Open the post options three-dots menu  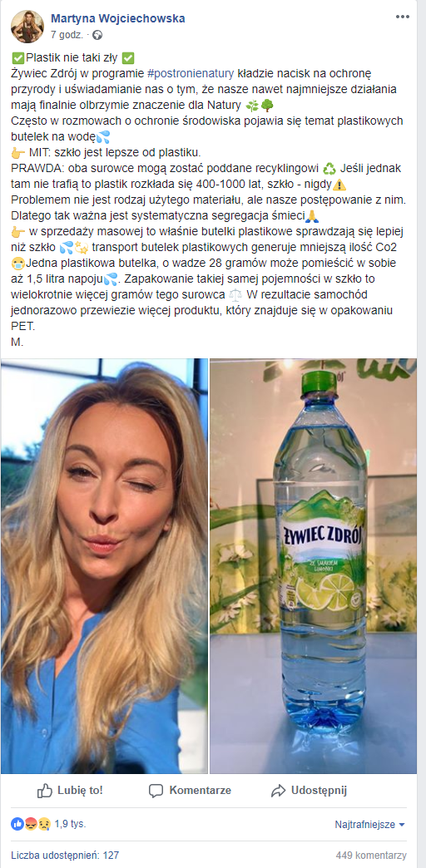[x=402, y=17]
